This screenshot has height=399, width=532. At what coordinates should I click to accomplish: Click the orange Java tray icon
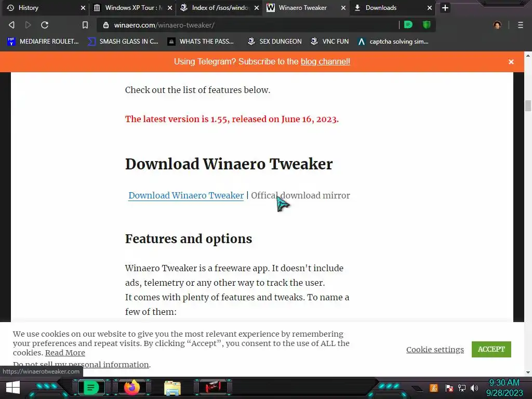[433, 388]
